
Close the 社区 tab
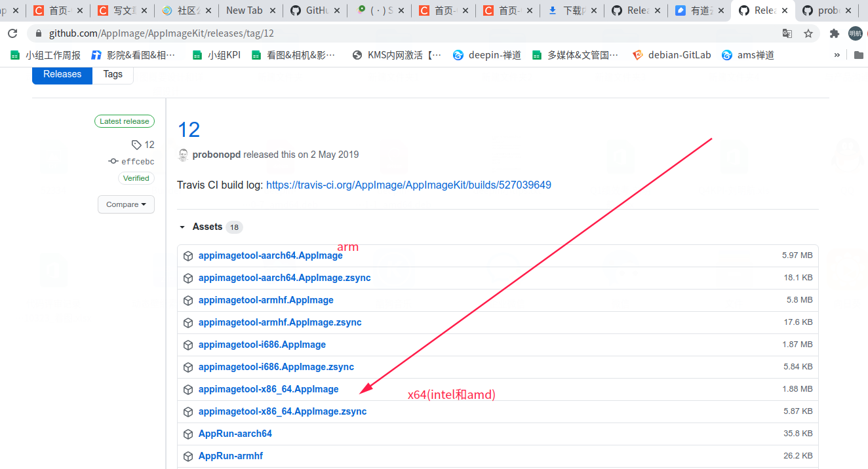point(208,10)
